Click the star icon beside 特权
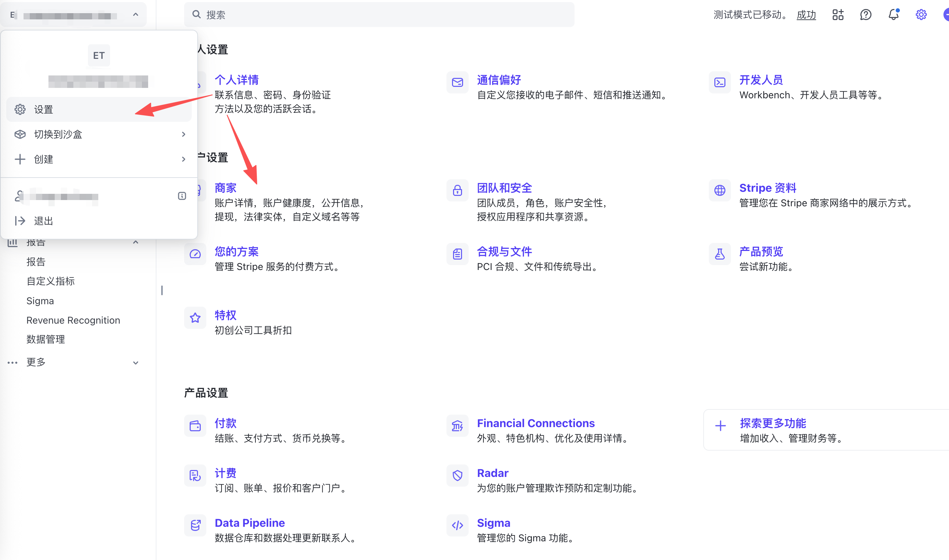 tap(195, 318)
